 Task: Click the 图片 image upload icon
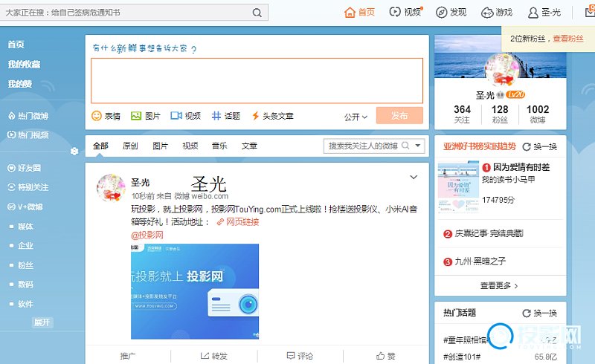pos(136,116)
